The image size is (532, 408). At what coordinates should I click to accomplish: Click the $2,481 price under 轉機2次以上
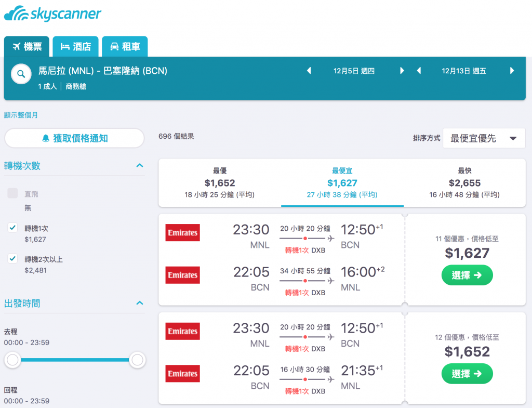coord(35,271)
